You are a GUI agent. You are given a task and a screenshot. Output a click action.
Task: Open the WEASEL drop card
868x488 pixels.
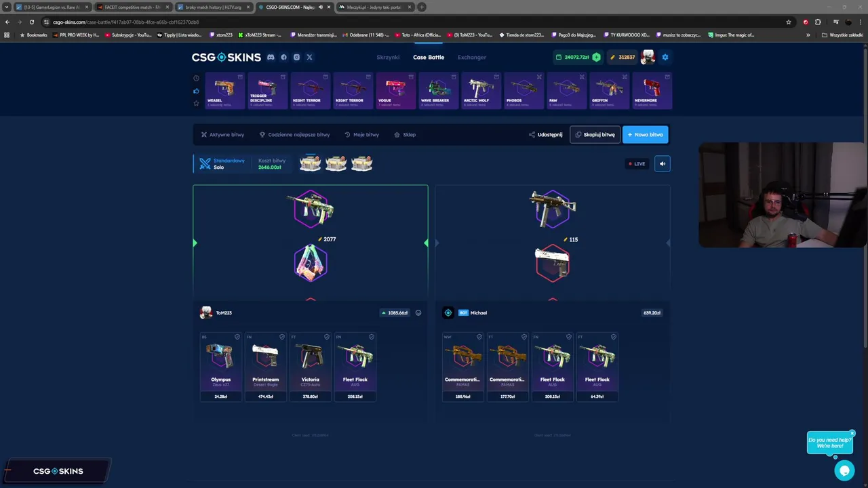[x=224, y=90]
